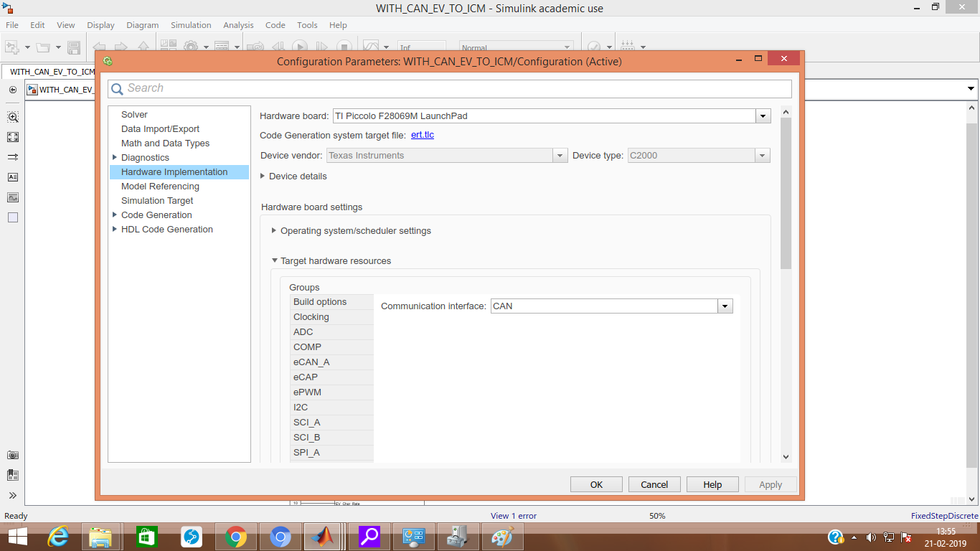
Task: Click the Open folder icon in Simulink toolbar
Action: [x=43, y=47]
